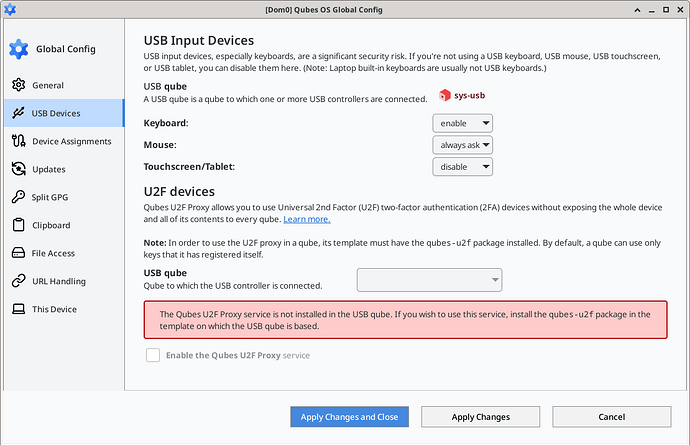Click the 'U2F devices' heading
The image size is (690, 445).
[x=179, y=191]
